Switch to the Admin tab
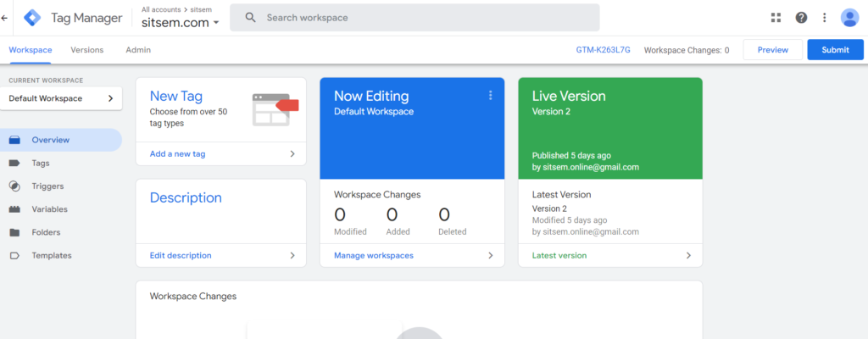Viewport: 868px width, 339px height. pyautogui.click(x=138, y=50)
